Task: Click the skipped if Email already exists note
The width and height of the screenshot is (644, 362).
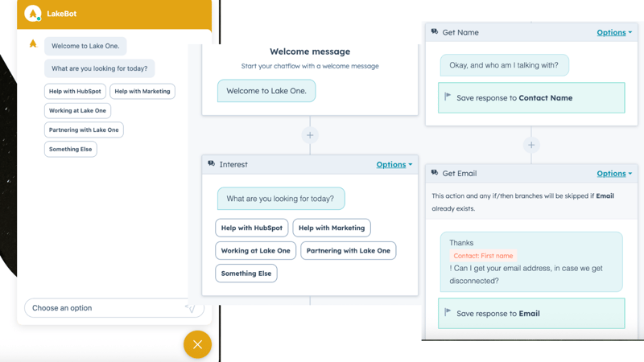Action: pos(522,202)
